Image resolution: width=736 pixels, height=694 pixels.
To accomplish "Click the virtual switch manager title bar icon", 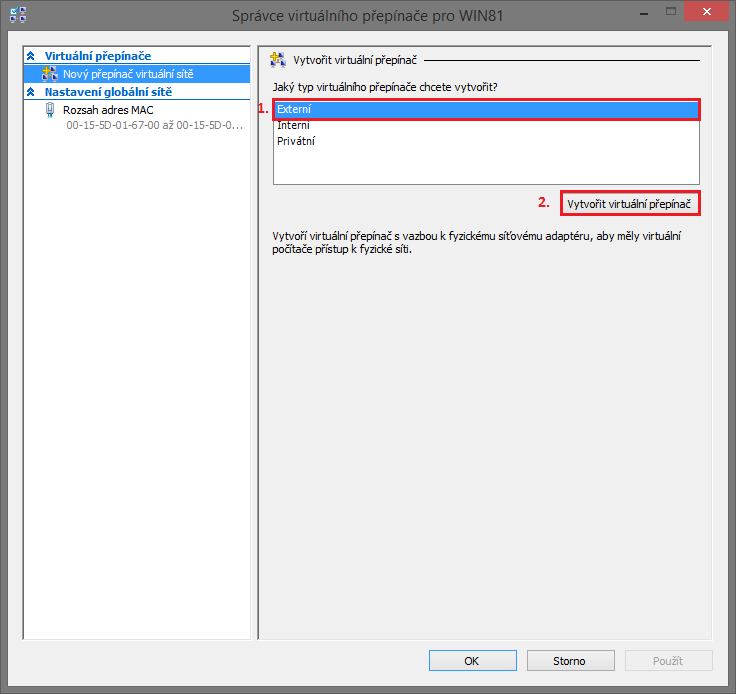I will [x=18, y=15].
